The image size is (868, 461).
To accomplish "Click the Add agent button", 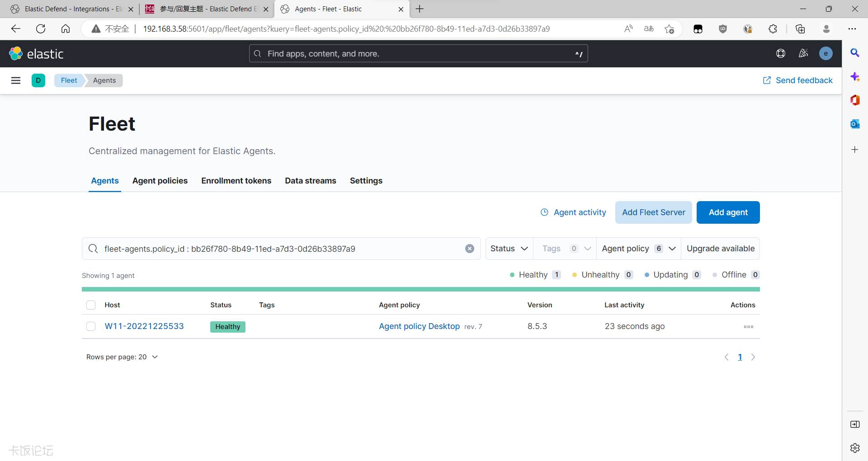I will [x=728, y=212].
